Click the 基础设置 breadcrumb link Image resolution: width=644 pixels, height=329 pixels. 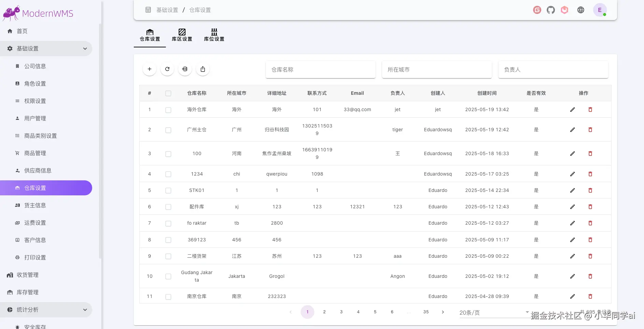(x=167, y=10)
